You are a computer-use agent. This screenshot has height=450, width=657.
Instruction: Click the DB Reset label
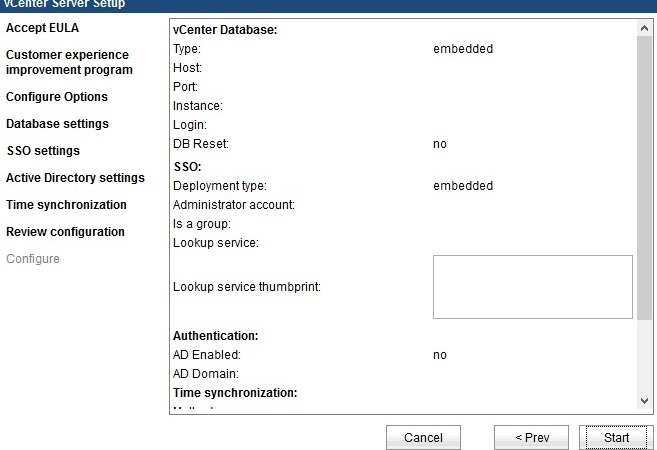[201, 144]
